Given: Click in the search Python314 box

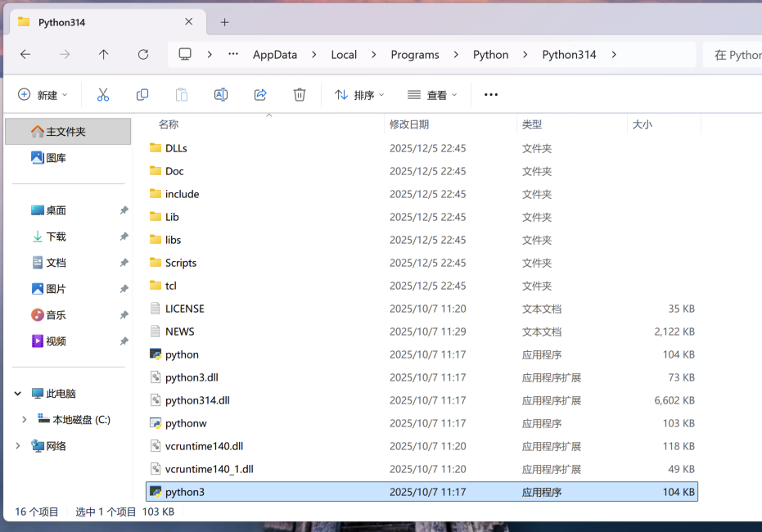Looking at the screenshot, I should coord(733,55).
